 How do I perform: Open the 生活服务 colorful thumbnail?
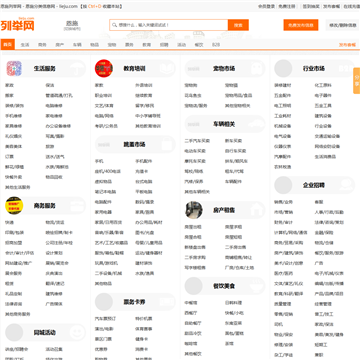[x=14, y=68]
